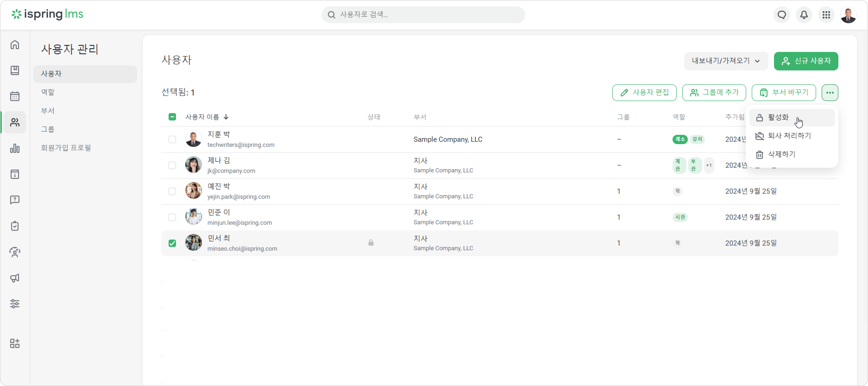
Task: Click the 시관 role badge for 민준 이
Action: point(680,217)
